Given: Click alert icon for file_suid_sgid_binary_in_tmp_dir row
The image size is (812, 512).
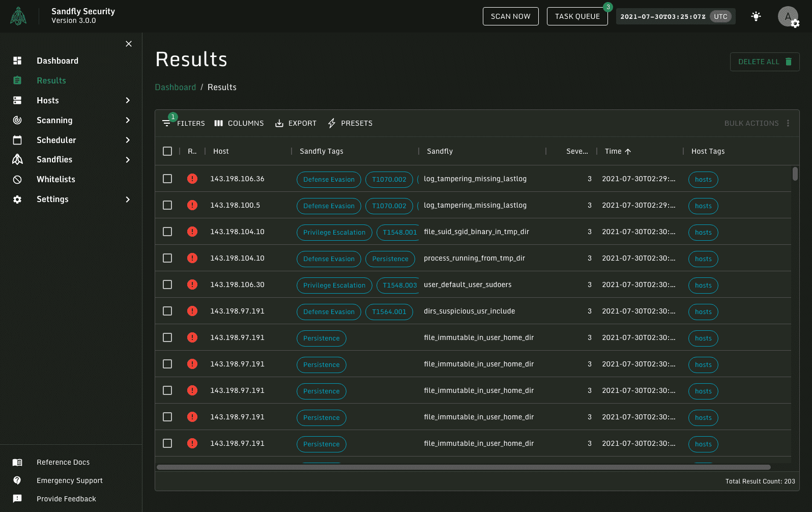Looking at the screenshot, I should click(x=192, y=232).
